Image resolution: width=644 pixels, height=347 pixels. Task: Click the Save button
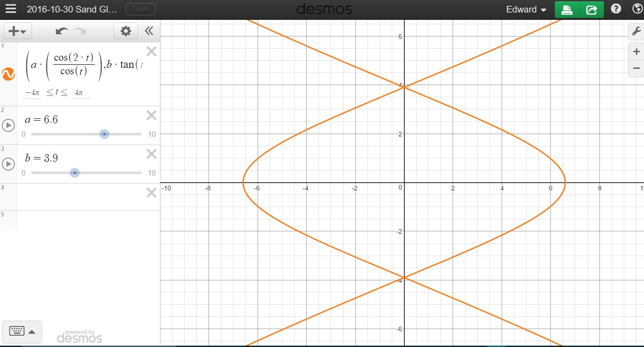click(x=141, y=9)
